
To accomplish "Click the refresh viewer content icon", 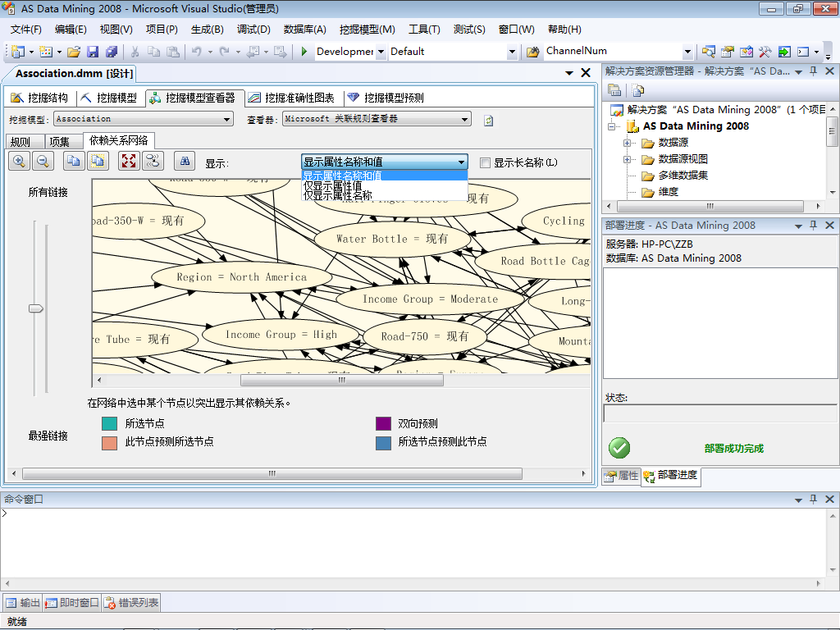I will pos(488,121).
